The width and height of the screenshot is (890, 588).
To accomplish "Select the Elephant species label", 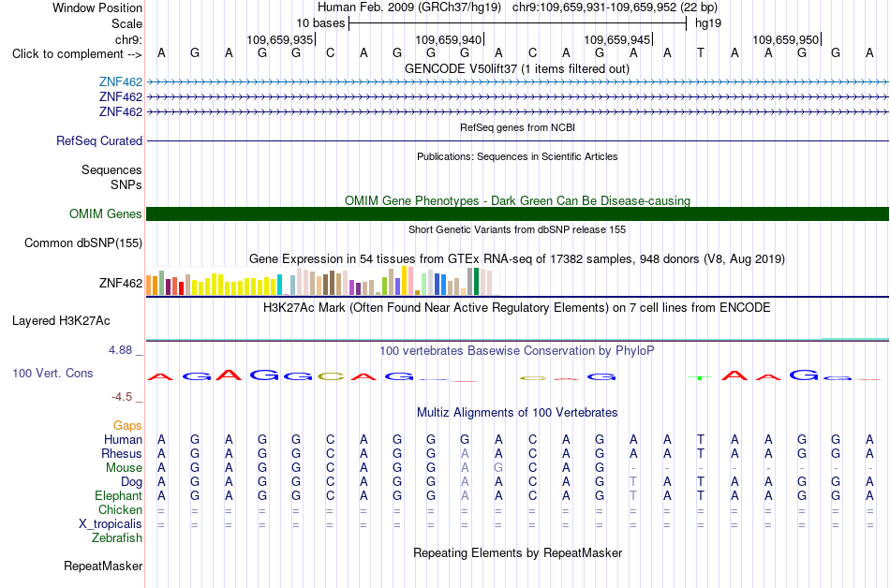I will [118, 496].
